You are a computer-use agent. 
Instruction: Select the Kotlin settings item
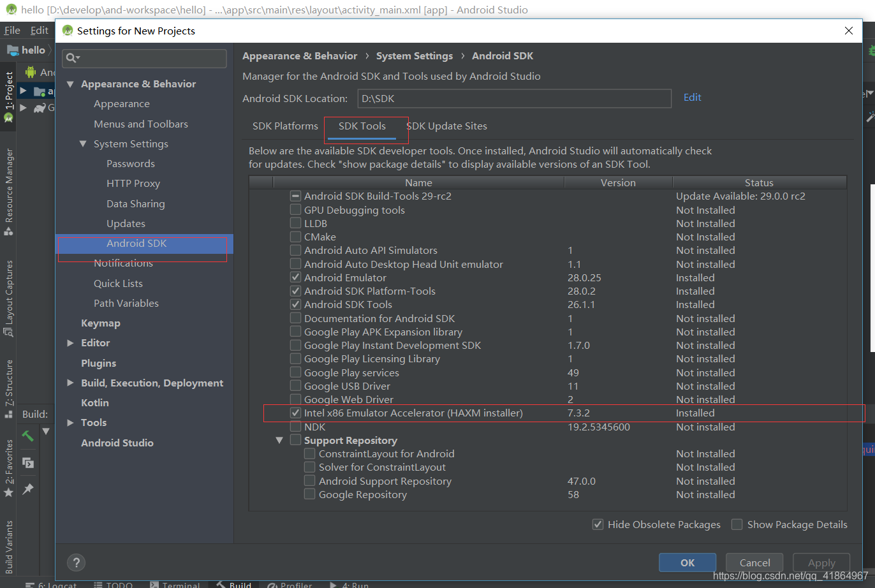[95, 402]
